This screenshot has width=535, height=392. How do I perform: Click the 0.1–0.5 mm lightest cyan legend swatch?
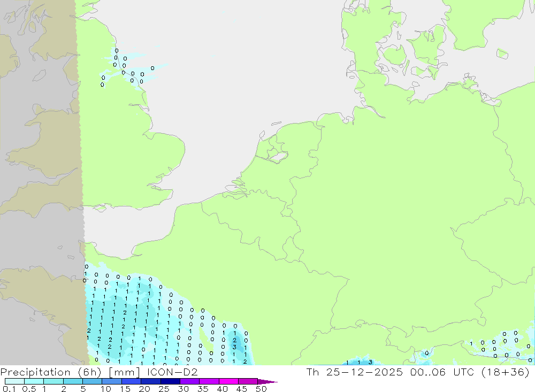coord(14,381)
